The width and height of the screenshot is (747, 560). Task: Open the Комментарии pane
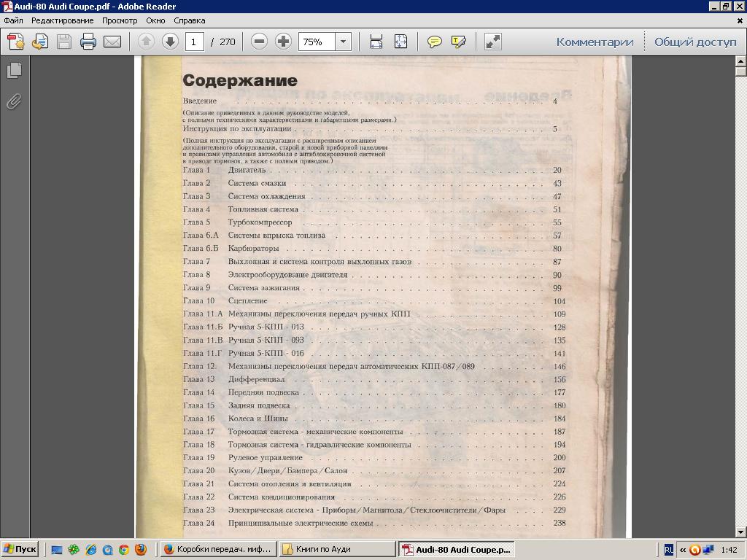(595, 42)
